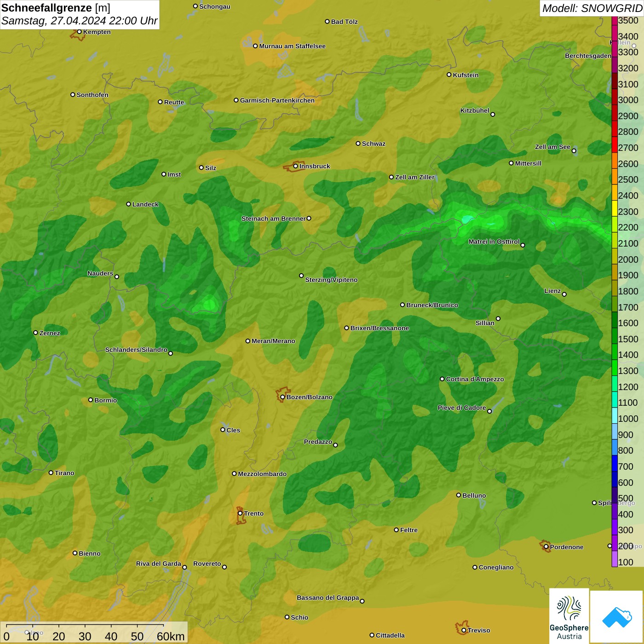The width and height of the screenshot is (644, 644).
Task: Click the Bormio location dot
Action: pyautogui.click(x=91, y=400)
